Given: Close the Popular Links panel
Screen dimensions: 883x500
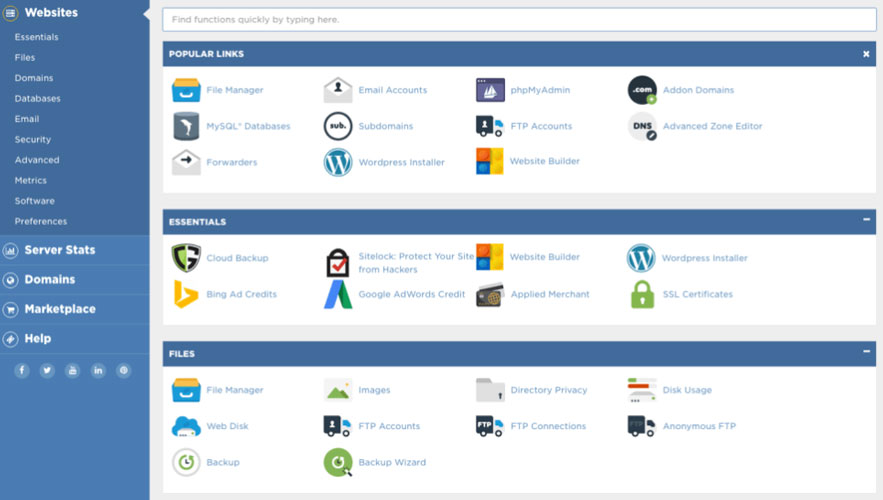Looking at the screenshot, I should [866, 54].
